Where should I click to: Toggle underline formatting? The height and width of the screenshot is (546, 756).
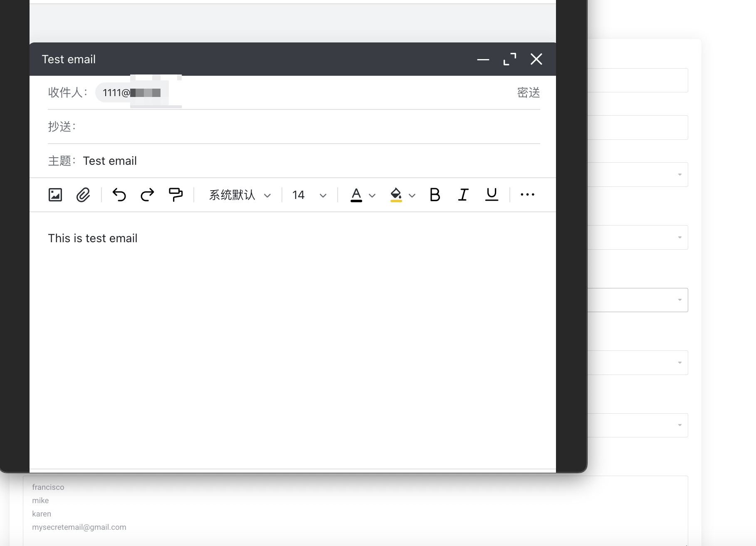[x=492, y=195]
